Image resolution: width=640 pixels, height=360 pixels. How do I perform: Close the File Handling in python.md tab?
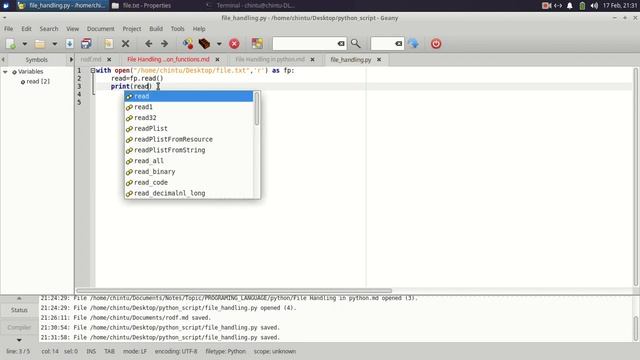coord(313,60)
